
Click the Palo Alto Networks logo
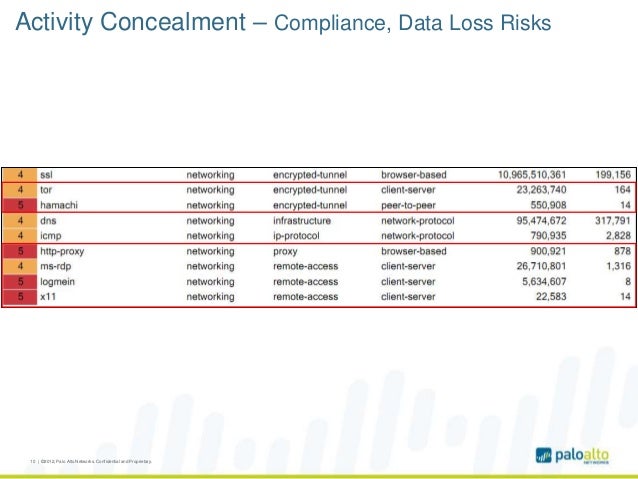(x=572, y=455)
